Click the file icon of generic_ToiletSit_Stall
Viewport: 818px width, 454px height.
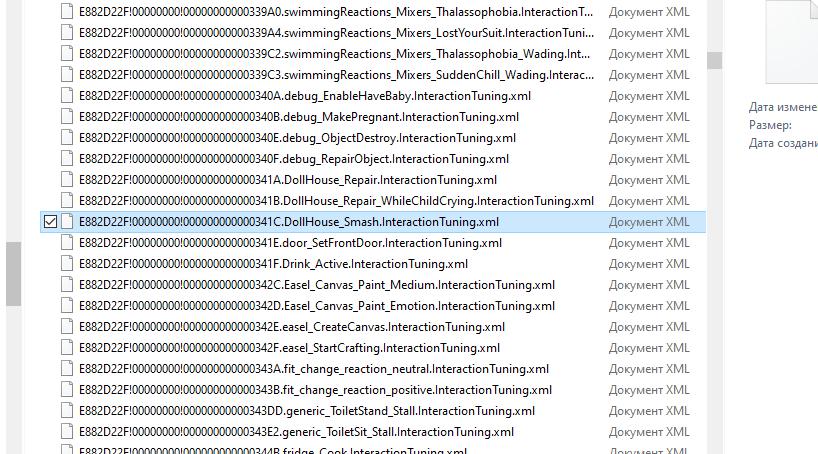click(67, 432)
